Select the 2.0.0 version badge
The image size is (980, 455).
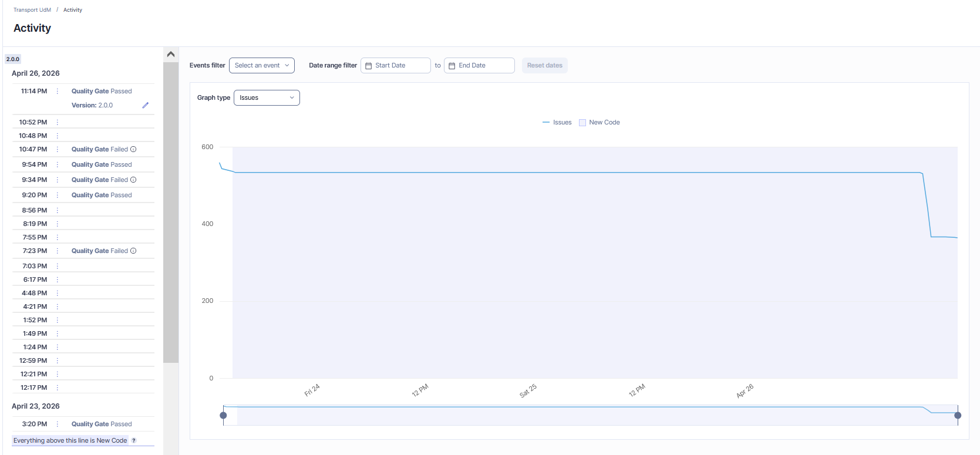coord(13,59)
